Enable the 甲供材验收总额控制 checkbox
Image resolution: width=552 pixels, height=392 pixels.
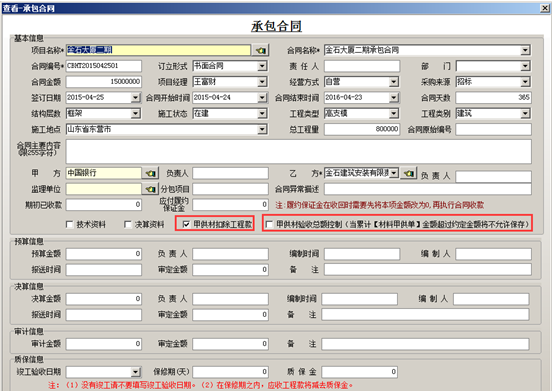click(269, 224)
